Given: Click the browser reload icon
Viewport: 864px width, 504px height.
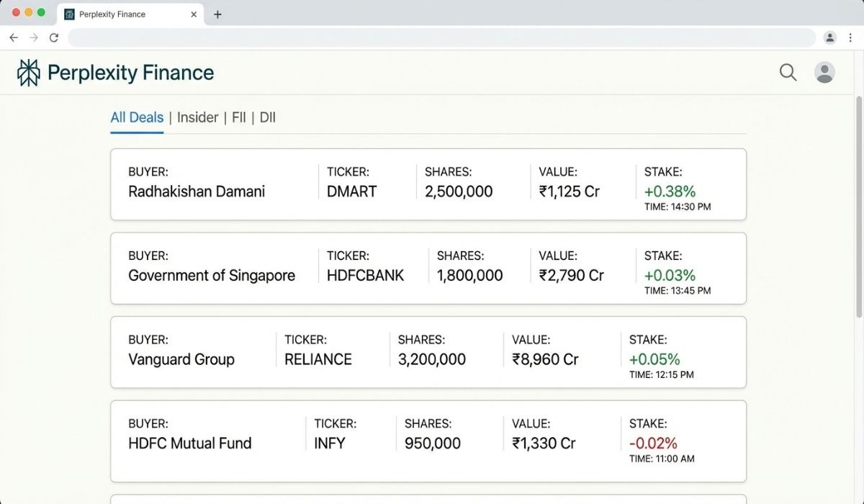Looking at the screenshot, I should coord(54,37).
